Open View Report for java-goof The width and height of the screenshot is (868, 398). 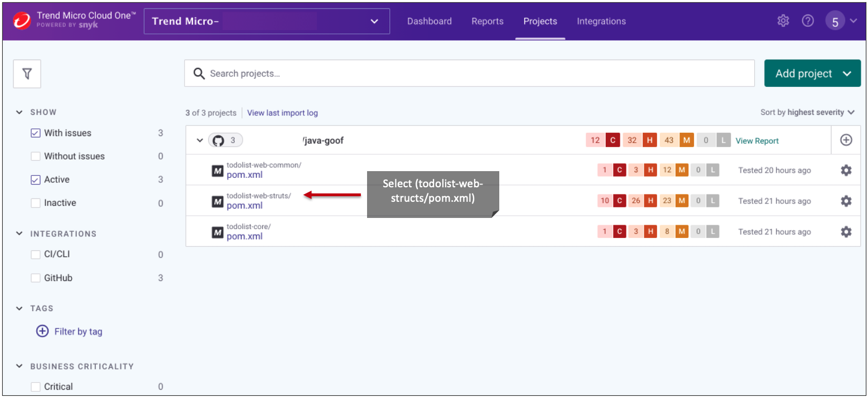coord(757,141)
